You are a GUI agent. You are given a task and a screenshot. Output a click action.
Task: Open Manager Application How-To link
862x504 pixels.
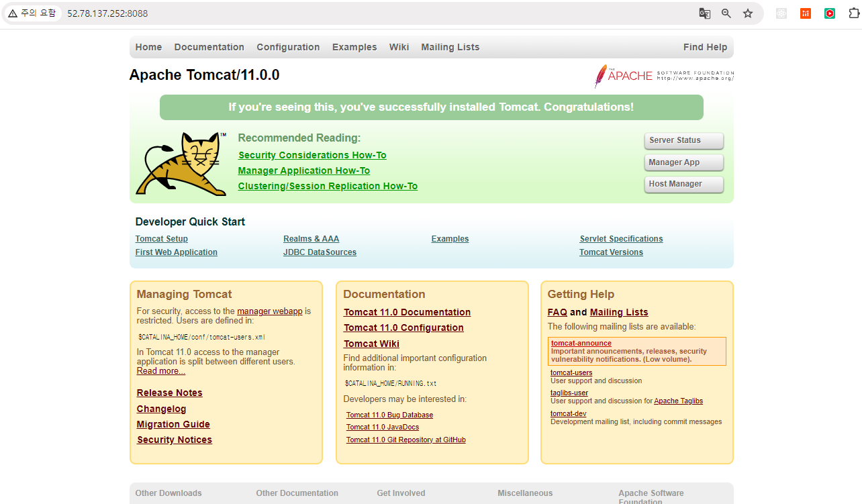(x=304, y=170)
